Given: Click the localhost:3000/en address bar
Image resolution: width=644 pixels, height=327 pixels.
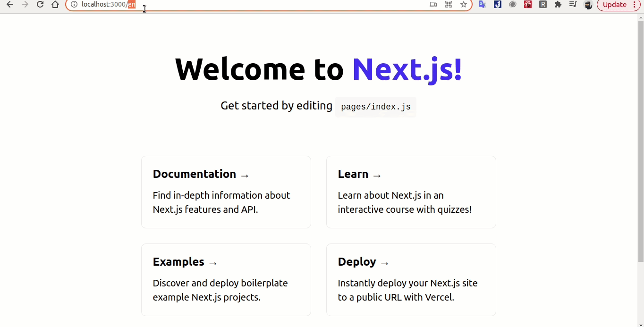Looking at the screenshot, I should 269,5.
